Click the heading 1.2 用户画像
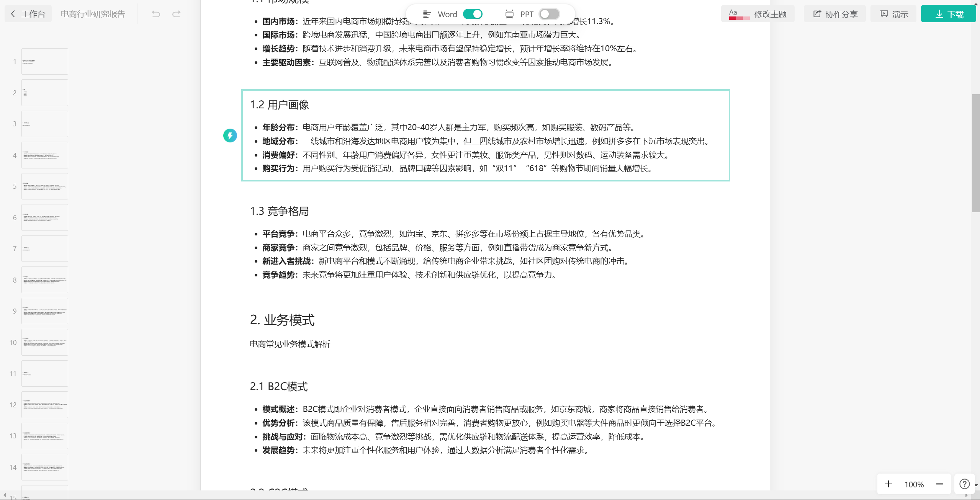The image size is (980, 500). point(279,105)
